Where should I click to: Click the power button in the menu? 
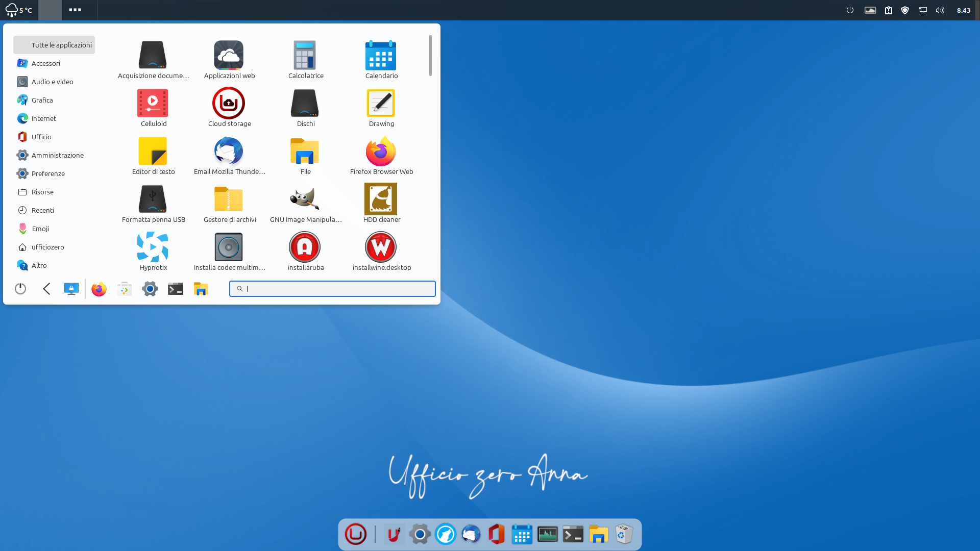tap(20, 289)
